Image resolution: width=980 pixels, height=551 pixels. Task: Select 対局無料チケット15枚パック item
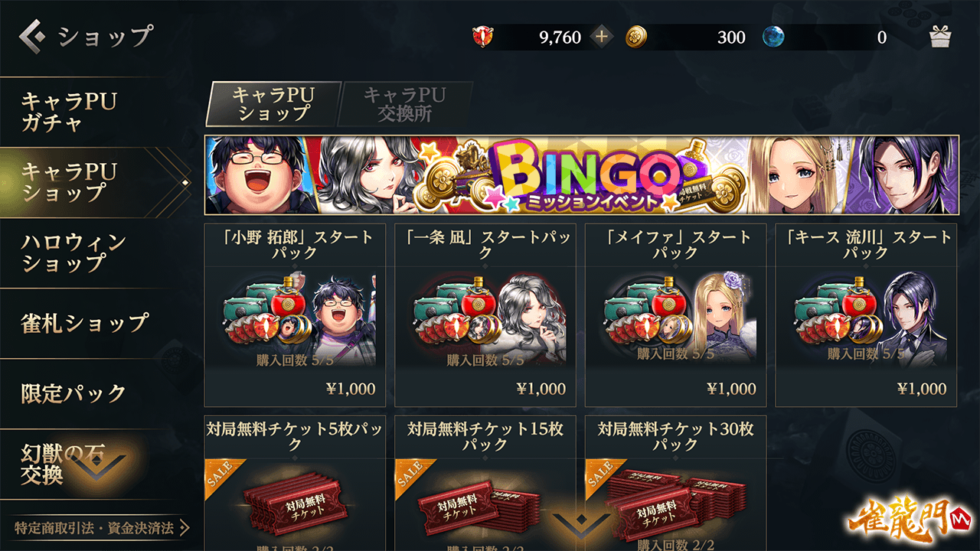coord(485,483)
